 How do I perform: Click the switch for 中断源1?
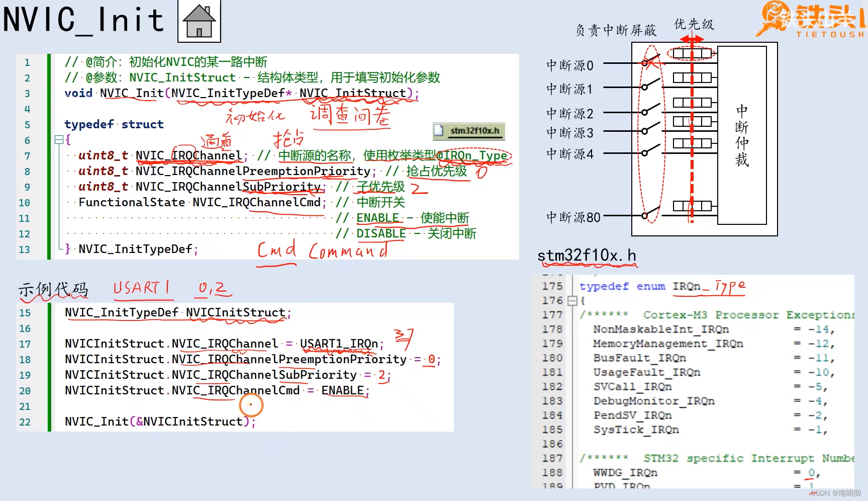(651, 86)
